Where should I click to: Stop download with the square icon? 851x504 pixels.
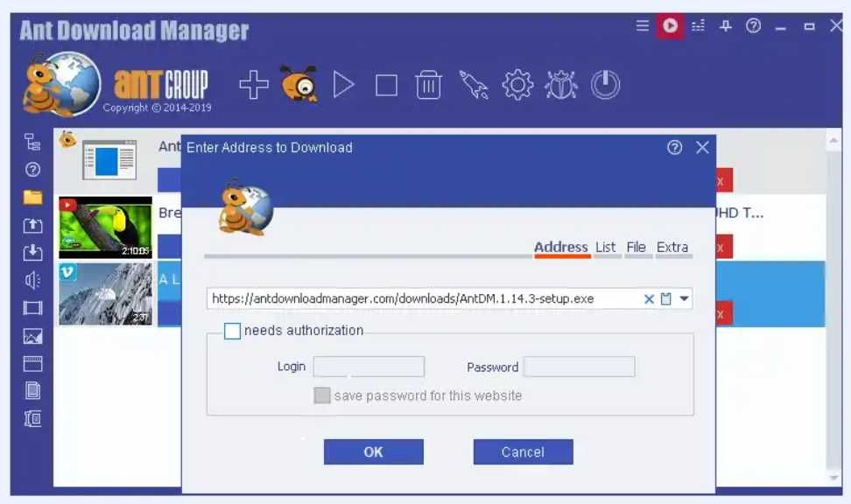click(x=386, y=85)
